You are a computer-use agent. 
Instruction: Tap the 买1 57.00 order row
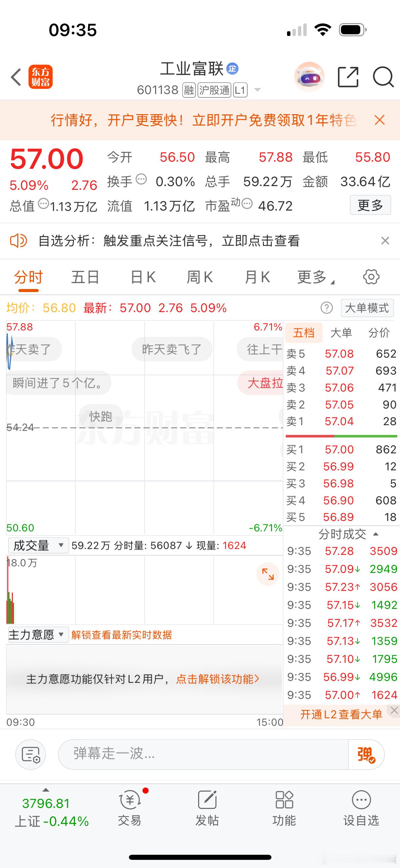point(341,450)
